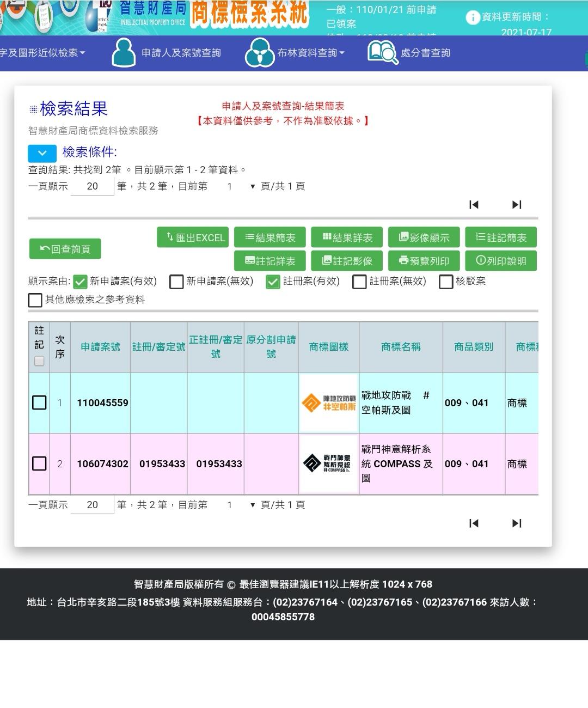Open 01953433 in 正註冊/審定號 column
588x708 pixels.
219,464
